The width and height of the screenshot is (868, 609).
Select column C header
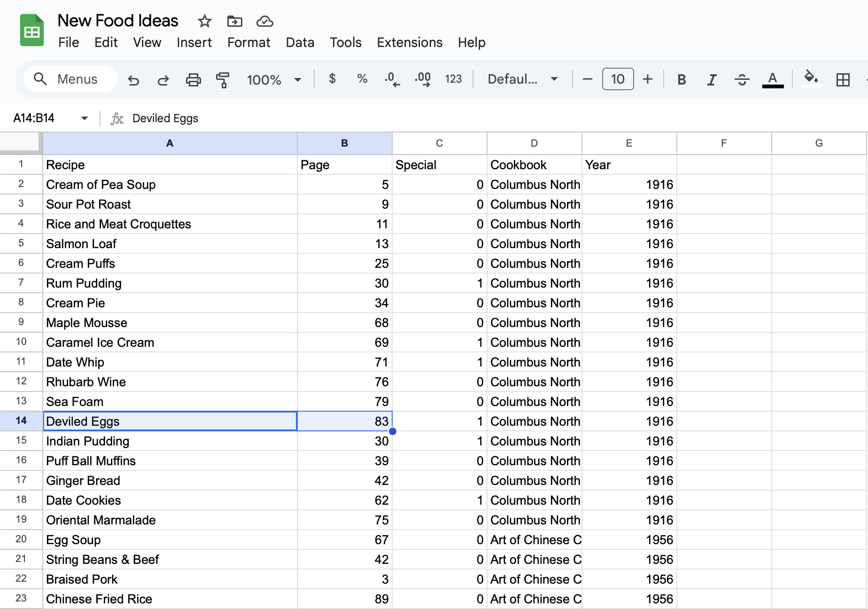pos(440,143)
